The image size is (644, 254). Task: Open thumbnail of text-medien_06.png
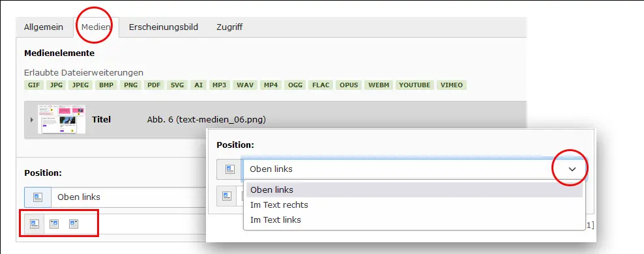62,119
